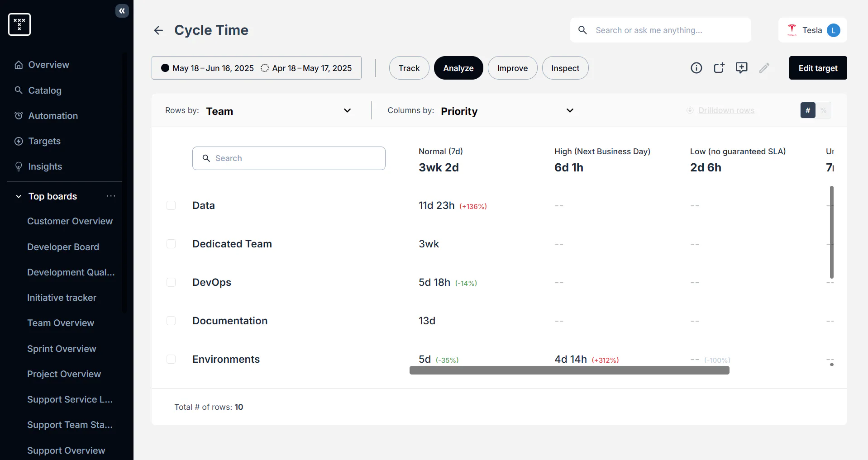This screenshot has width=868, height=460.
Task: Click the Edit target button
Action: pyautogui.click(x=818, y=68)
